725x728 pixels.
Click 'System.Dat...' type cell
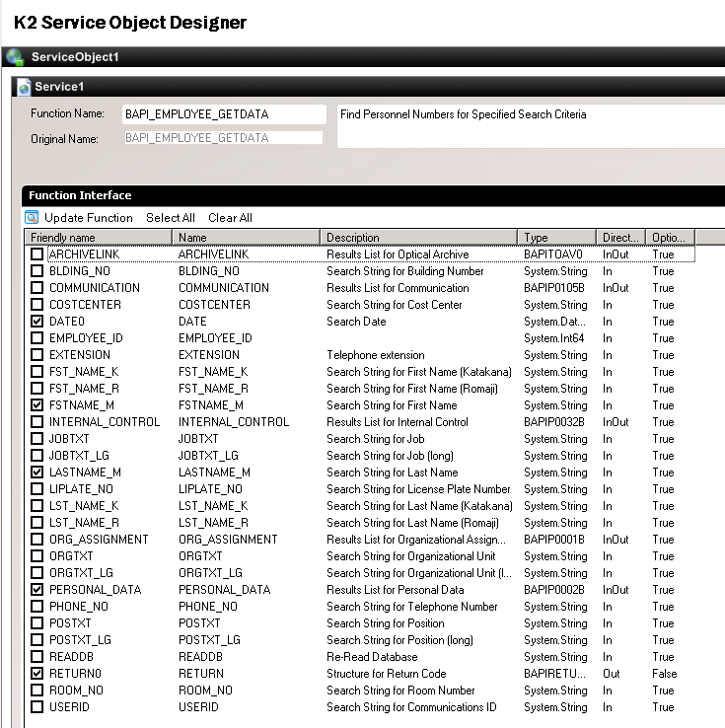[554, 322]
